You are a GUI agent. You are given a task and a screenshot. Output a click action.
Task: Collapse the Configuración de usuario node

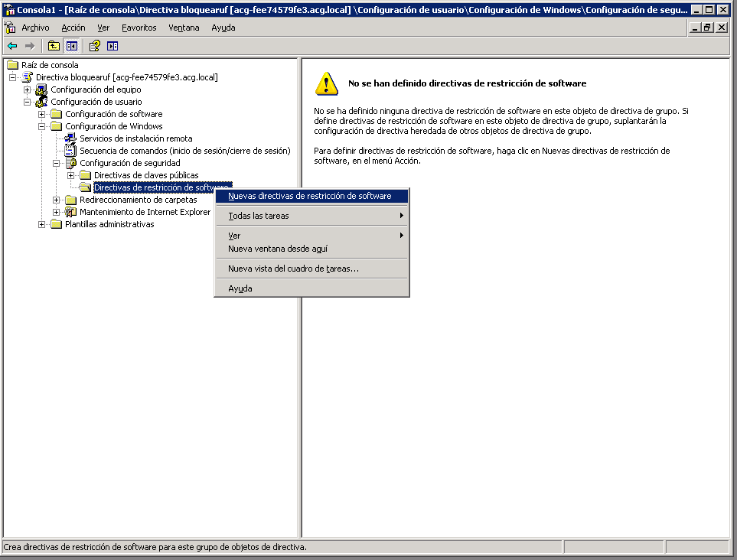click(x=28, y=102)
